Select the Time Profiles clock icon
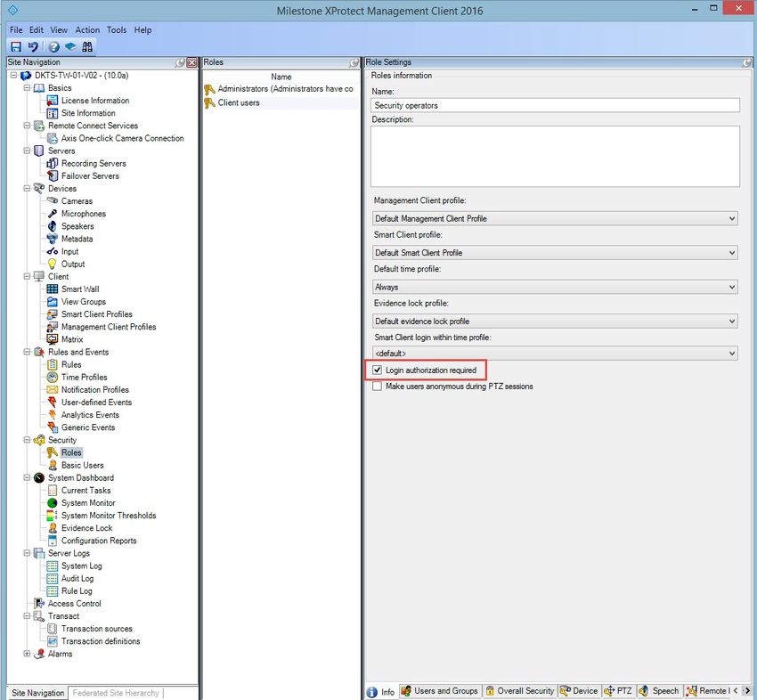Viewport: 757px width, 700px height. 53,377
